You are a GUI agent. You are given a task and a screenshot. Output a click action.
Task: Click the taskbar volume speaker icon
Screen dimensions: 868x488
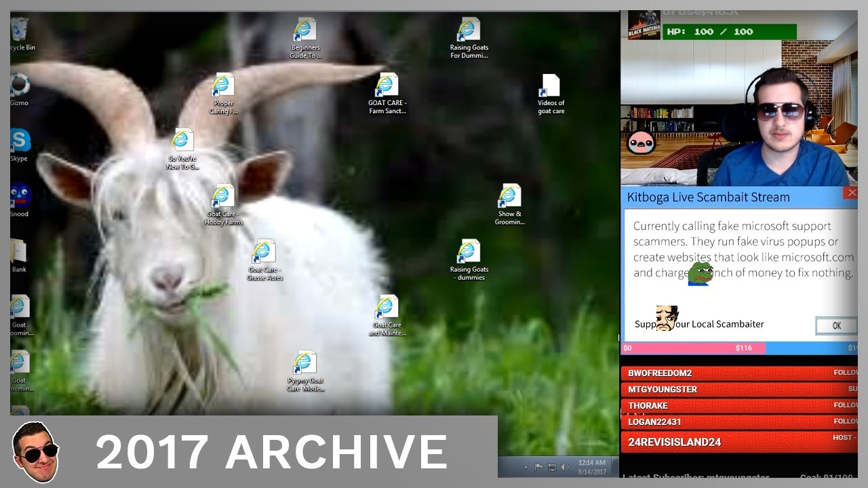tap(565, 467)
